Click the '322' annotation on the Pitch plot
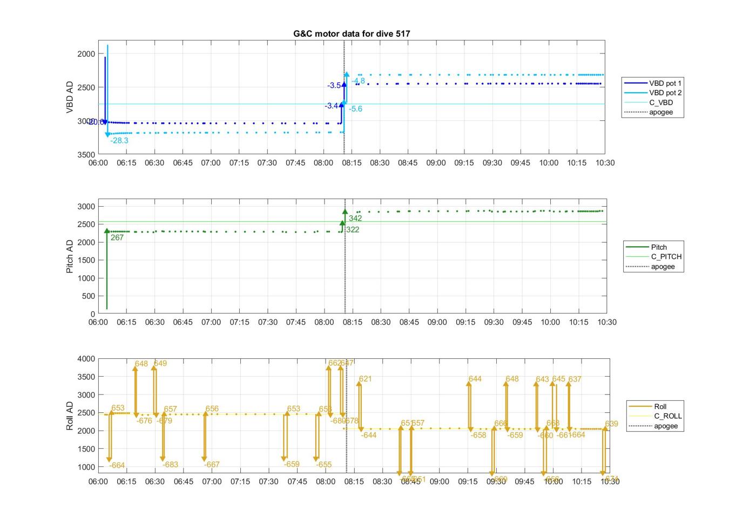Image resolution: width=756 pixels, height=532 pixels. pyautogui.click(x=353, y=230)
